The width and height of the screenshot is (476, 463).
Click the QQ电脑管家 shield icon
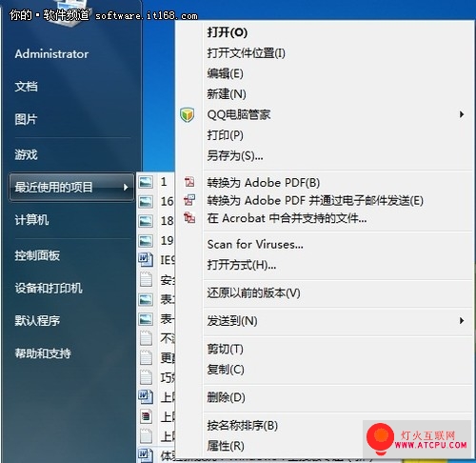pos(187,114)
